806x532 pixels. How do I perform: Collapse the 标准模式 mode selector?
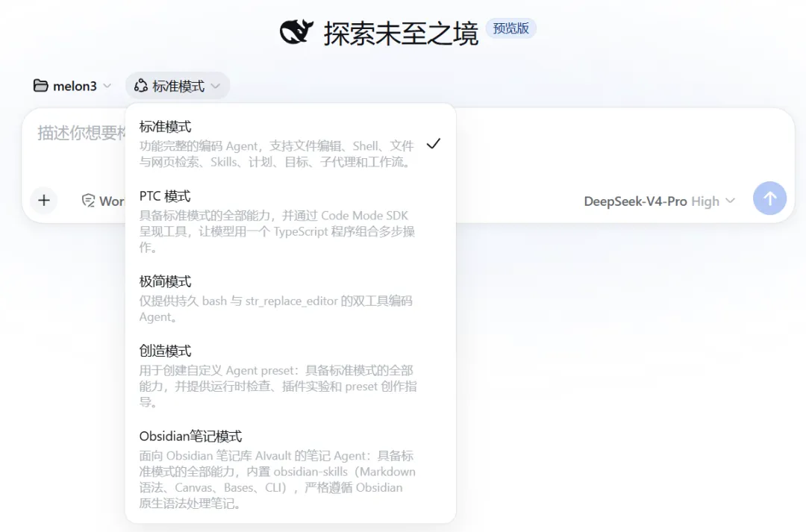[178, 86]
